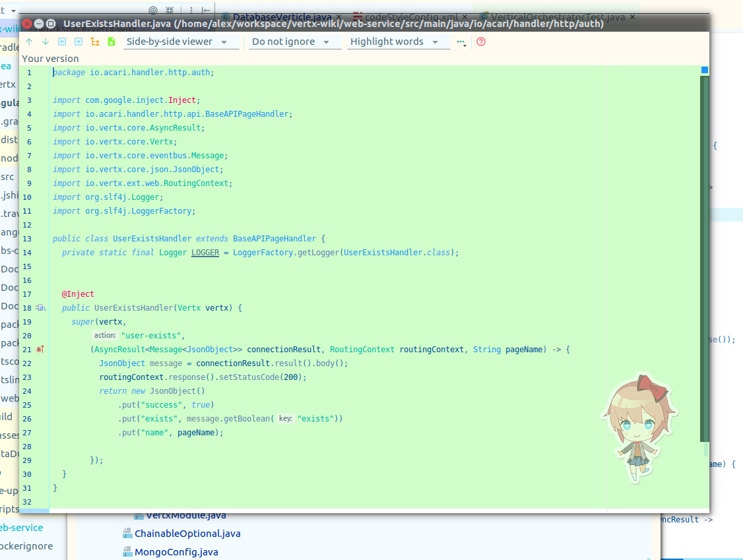Click the collapse unchanged fragments toolbar icon

95,41
